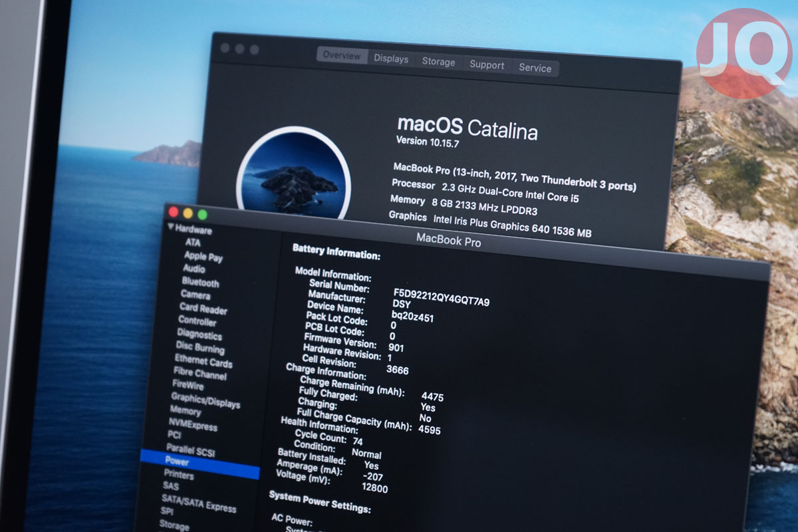Click the cell revision value 3666
798x532 pixels.
[x=397, y=370]
